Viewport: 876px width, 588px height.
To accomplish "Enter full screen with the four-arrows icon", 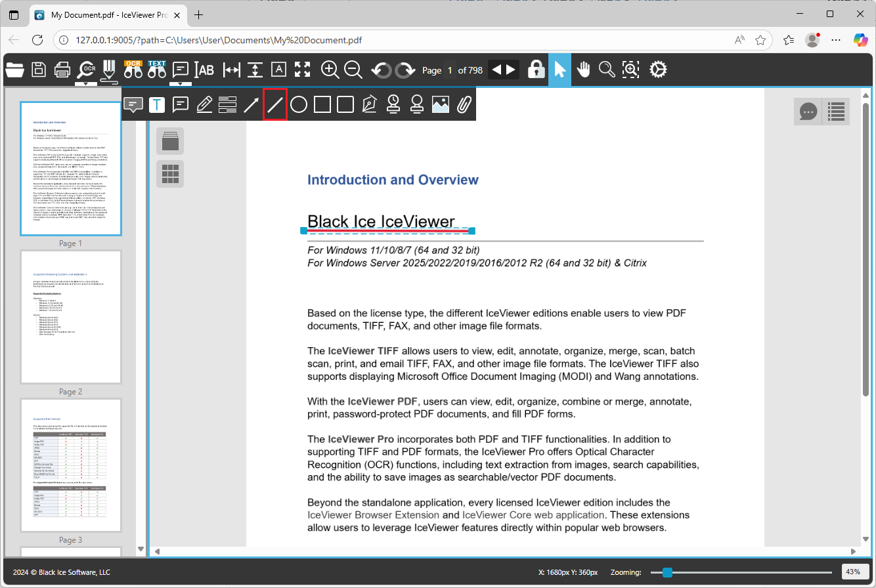I will [x=303, y=70].
